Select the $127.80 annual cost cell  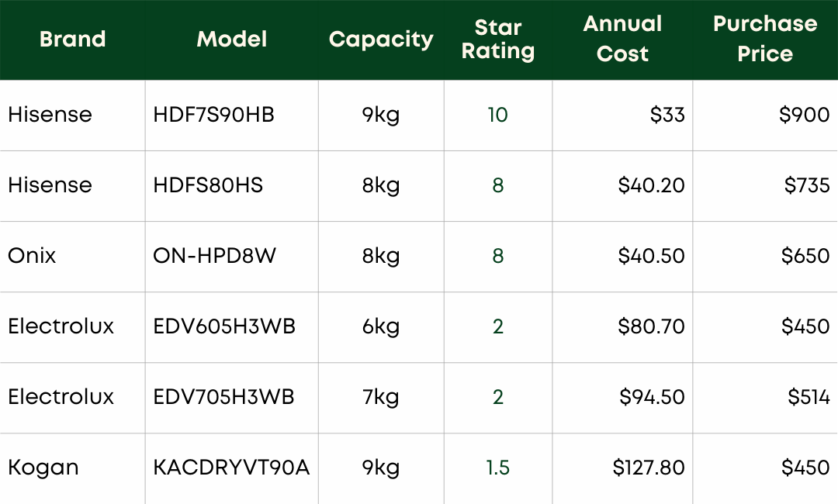pos(649,468)
